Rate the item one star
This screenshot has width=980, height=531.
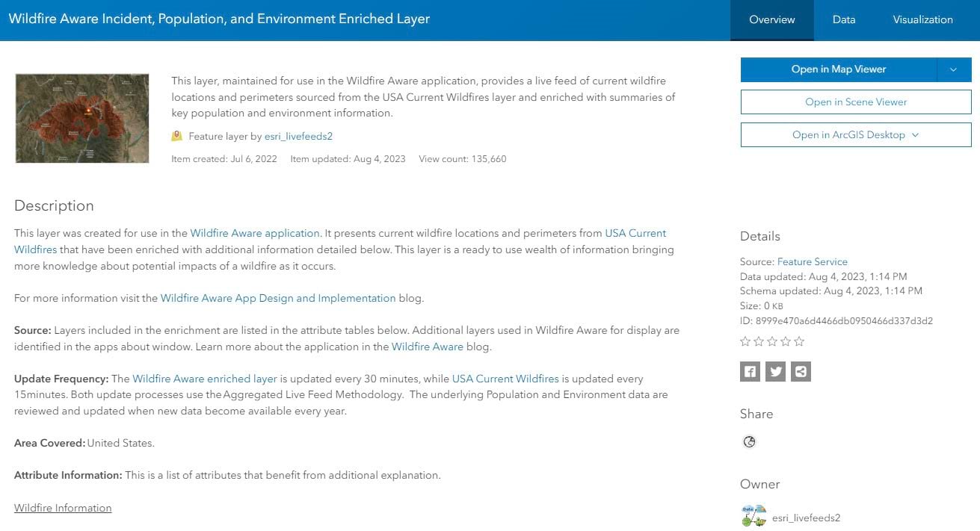coord(745,341)
